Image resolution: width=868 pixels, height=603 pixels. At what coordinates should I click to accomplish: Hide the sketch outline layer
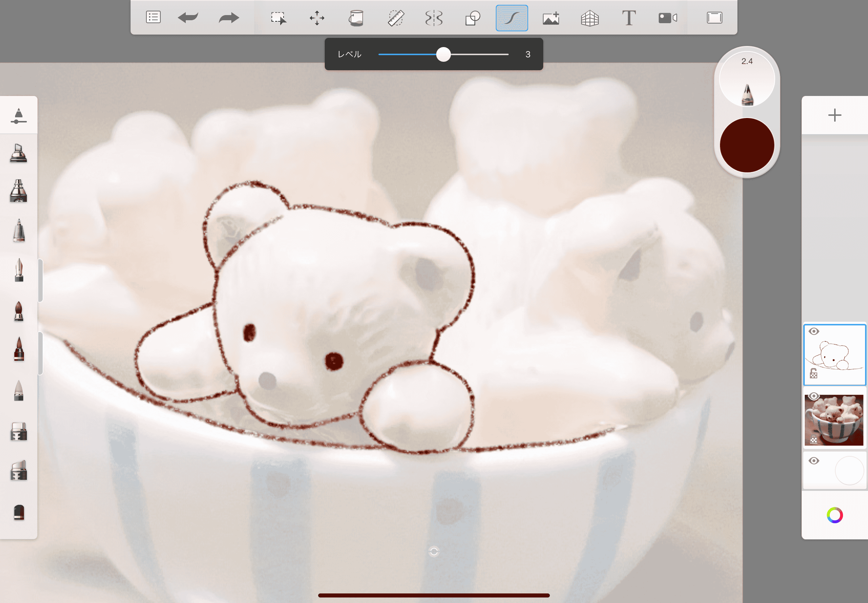pyautogui.click(x=814, y=331)
